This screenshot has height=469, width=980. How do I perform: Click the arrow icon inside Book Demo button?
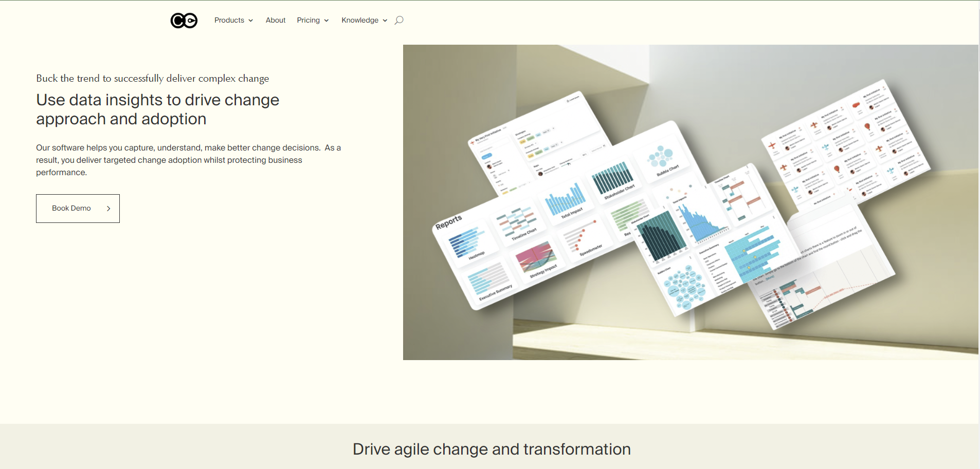click(108, 208)
